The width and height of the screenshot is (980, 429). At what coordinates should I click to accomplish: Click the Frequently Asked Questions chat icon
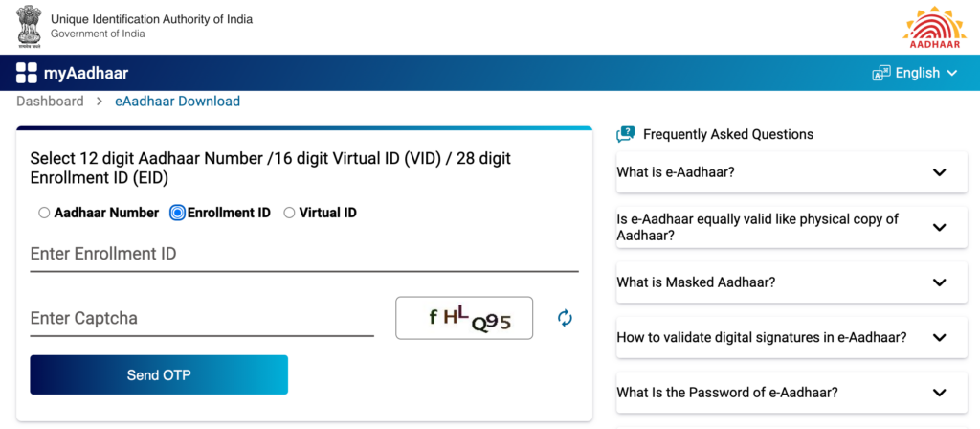(626, 134)
